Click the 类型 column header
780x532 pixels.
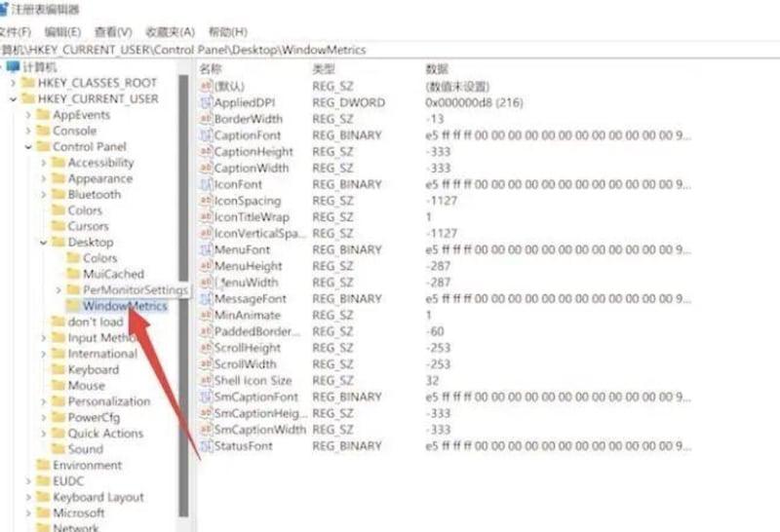click(324, 69)
